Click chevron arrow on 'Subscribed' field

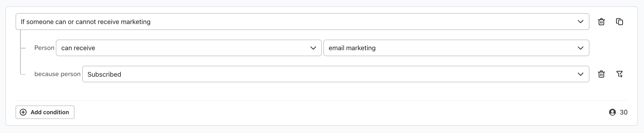point(580,74)
